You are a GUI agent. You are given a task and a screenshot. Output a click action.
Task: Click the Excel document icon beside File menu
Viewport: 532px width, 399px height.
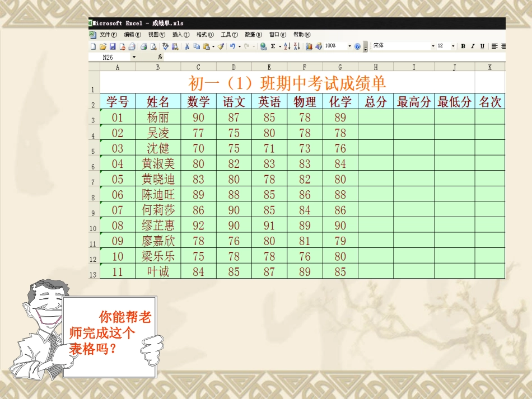(x=92, y=34)
